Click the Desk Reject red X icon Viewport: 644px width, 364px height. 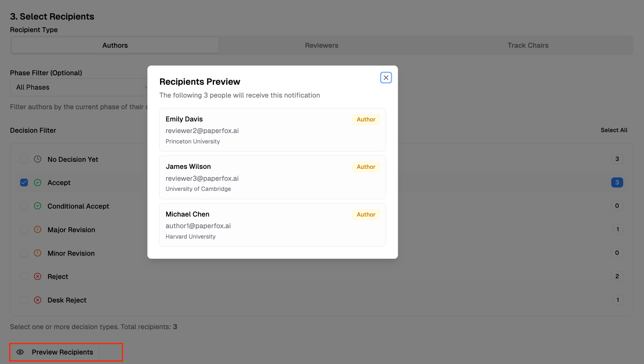[x=38, y=300]
